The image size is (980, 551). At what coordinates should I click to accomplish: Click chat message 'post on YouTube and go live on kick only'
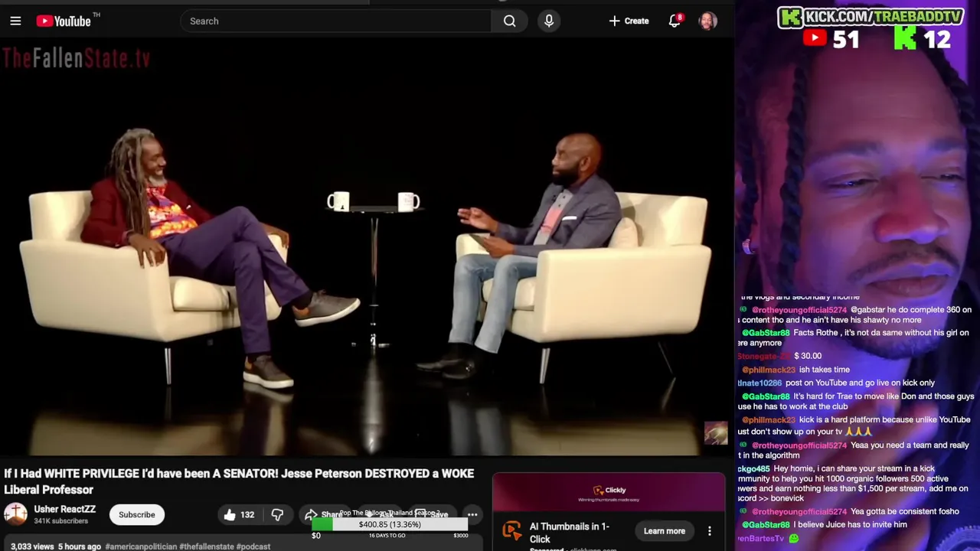(x=860, y=383)
